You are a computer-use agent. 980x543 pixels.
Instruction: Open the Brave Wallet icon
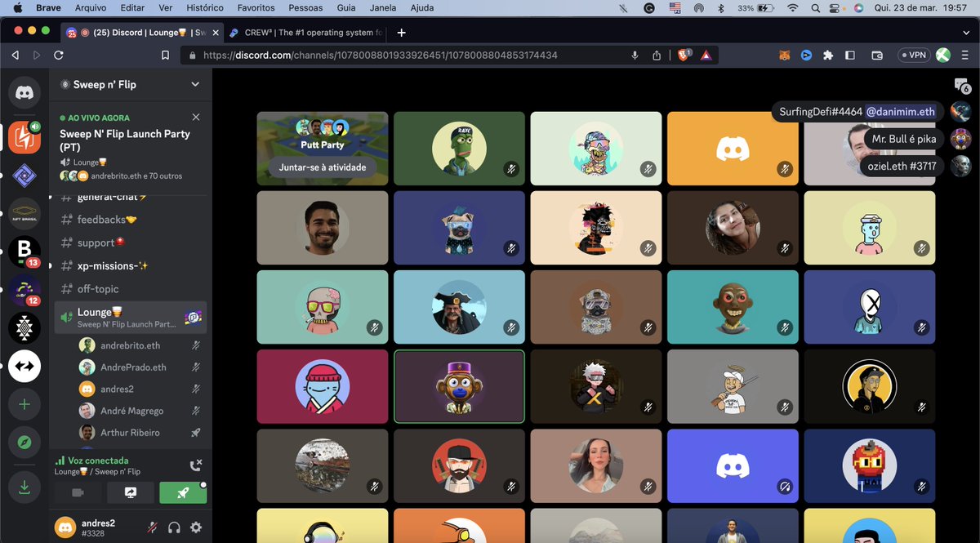coord(877,56)
